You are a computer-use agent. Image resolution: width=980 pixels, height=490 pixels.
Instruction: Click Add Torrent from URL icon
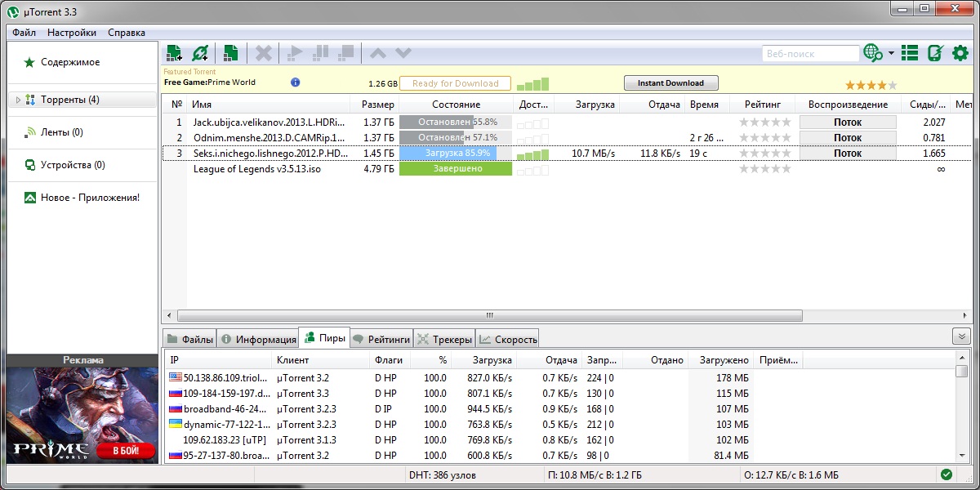coord(200,53)
